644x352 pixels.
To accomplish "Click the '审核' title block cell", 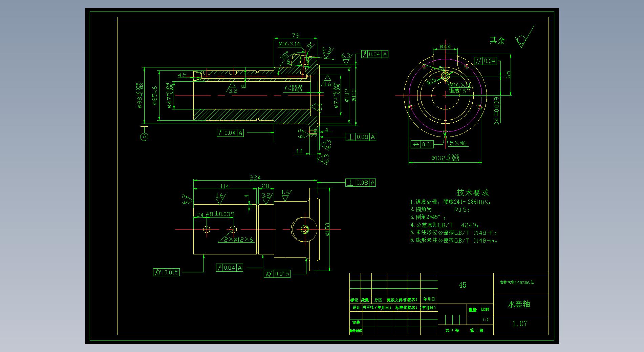I will [356, 323].
